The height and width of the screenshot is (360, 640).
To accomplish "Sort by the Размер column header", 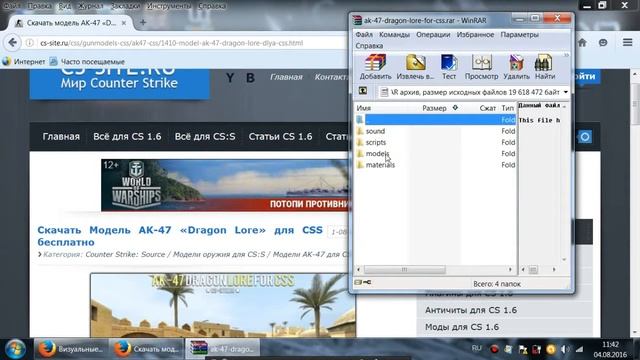I will [434, 108].
